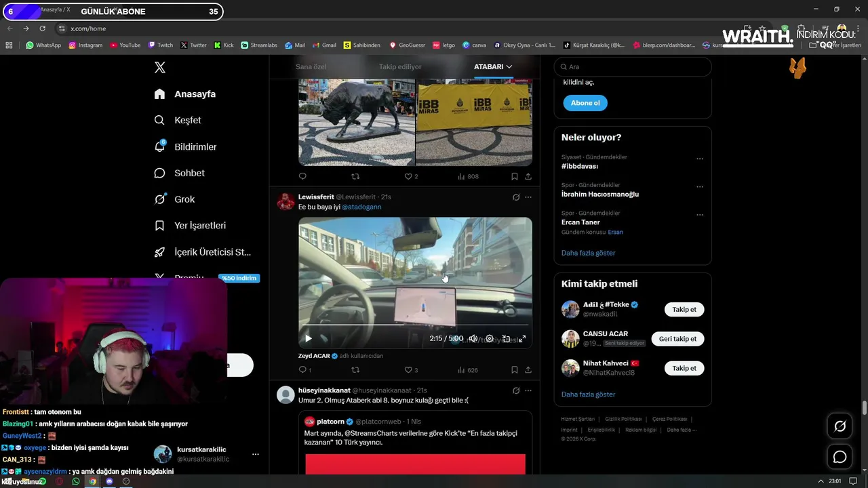
Task: Click the video progress bar
Action: pyautogui.click(x=415, y=325)
